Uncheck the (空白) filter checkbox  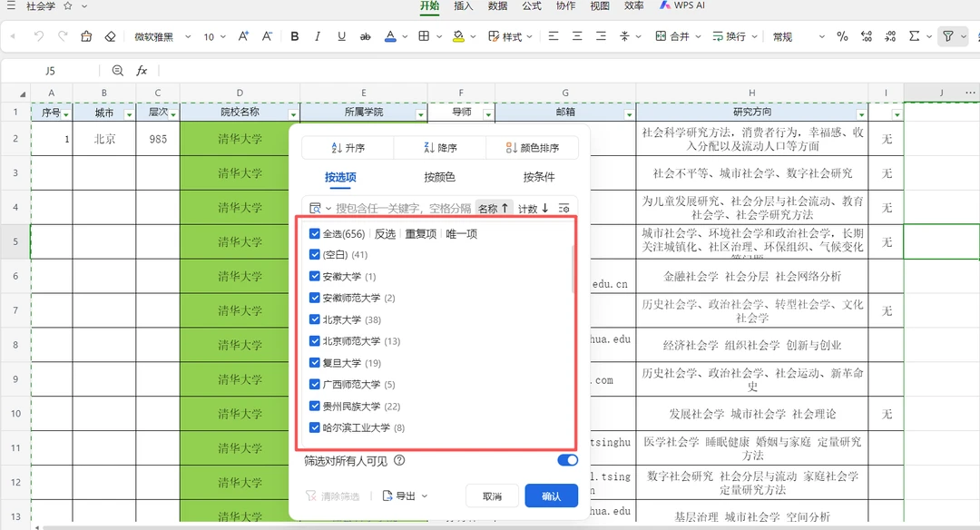pyautogui.click(x=315, y=255)
